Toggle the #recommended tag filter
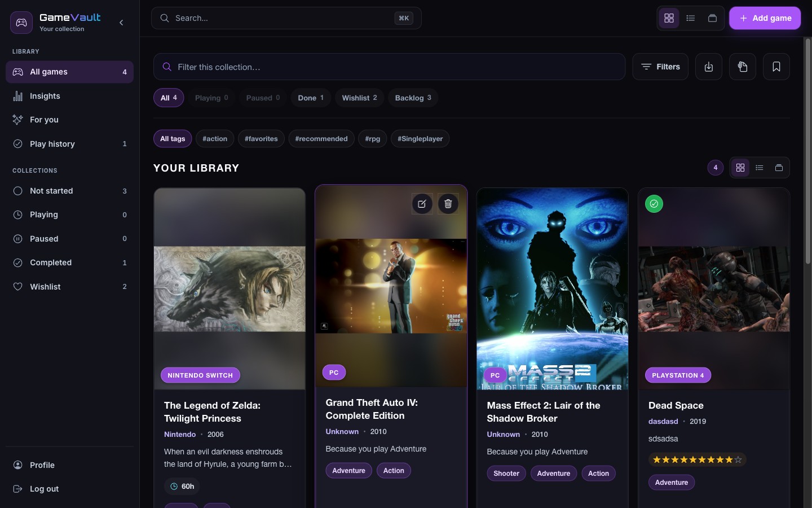The height and width of the screenshot is (508, 812). point(321,139)
